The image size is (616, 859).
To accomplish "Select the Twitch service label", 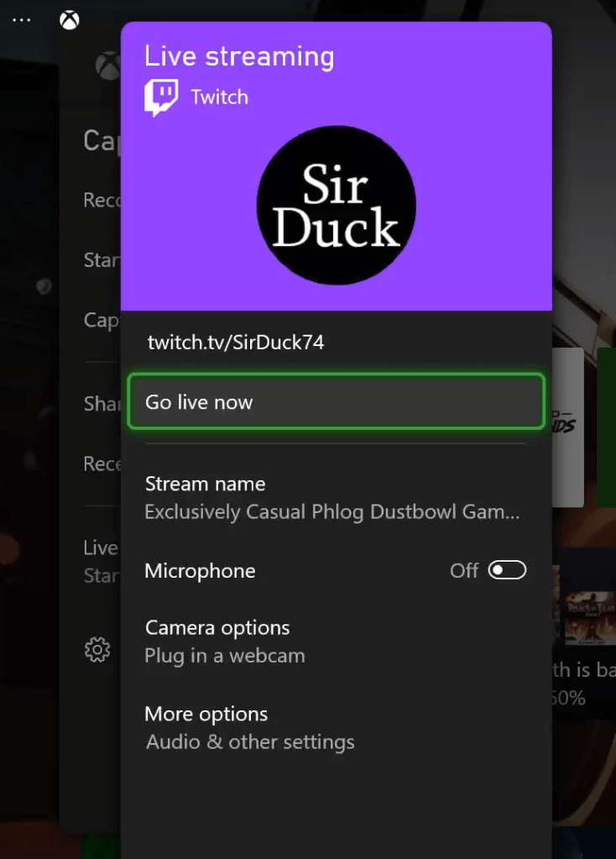I will [219, 97].
